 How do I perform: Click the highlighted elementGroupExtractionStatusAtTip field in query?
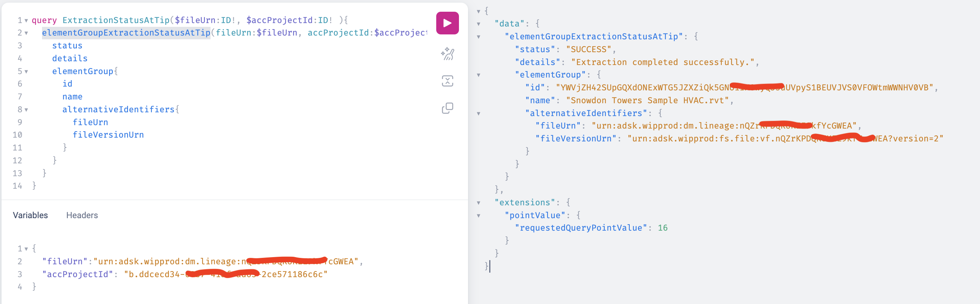126,33
